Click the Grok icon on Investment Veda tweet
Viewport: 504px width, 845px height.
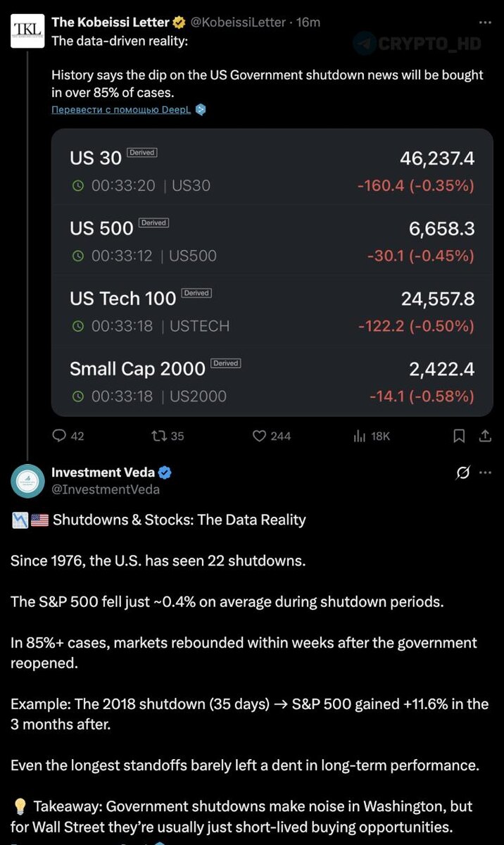[462, 472]
